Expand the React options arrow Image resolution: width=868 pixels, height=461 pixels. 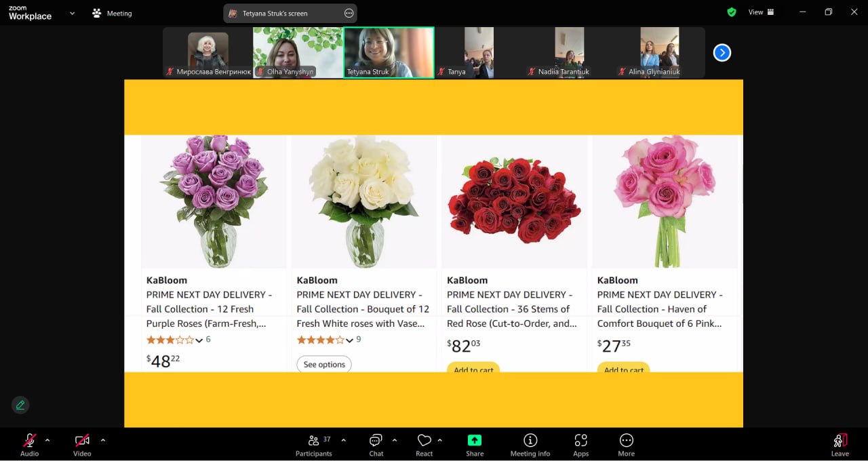click(440, 440)
